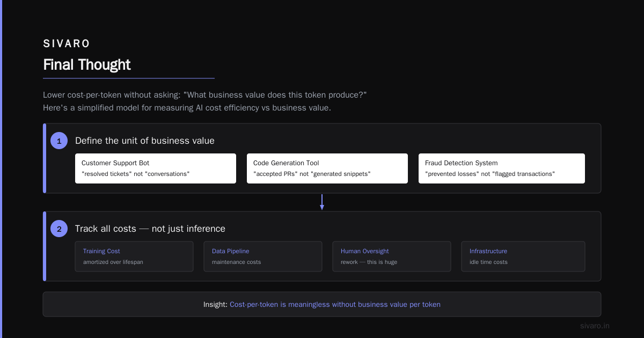The image size is (644, 338).
Task: Click the Training Cost label
Action: (101, 251)
